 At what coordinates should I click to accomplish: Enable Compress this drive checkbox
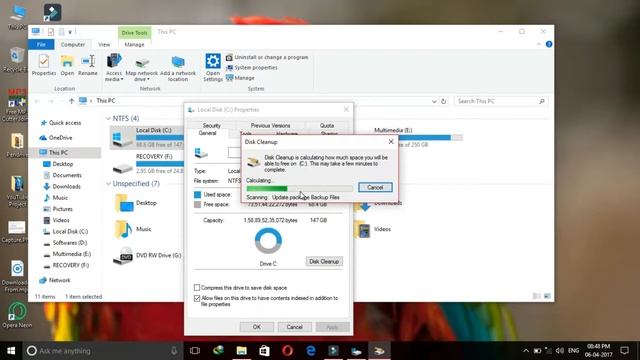(x=197, y=288)
